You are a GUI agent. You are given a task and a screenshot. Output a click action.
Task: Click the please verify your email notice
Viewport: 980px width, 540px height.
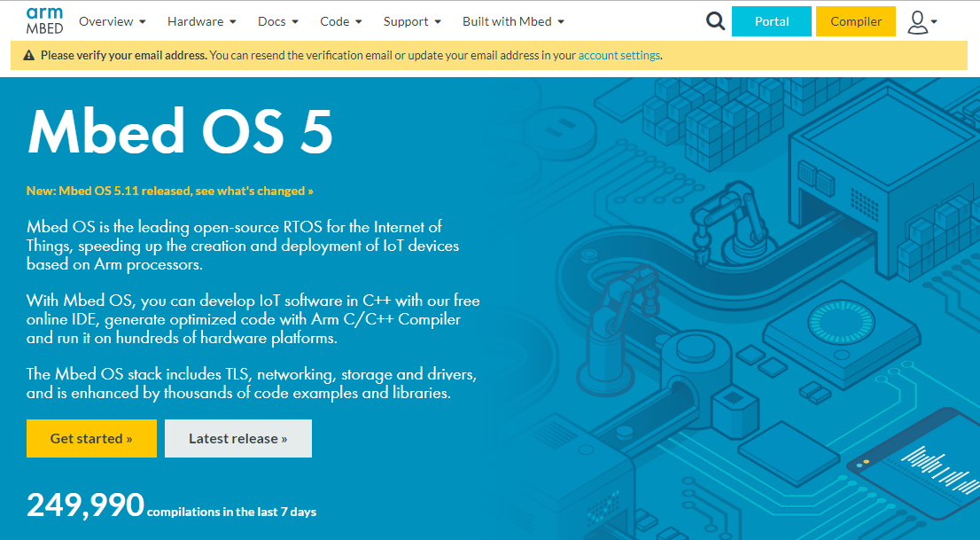tap(124, 55)
